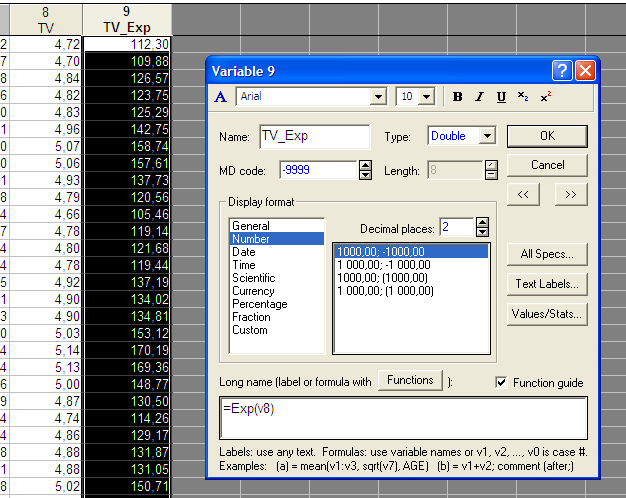The image size is (626, 498).
Task: Toggle Italic formatting button
Action: (479, 97)
